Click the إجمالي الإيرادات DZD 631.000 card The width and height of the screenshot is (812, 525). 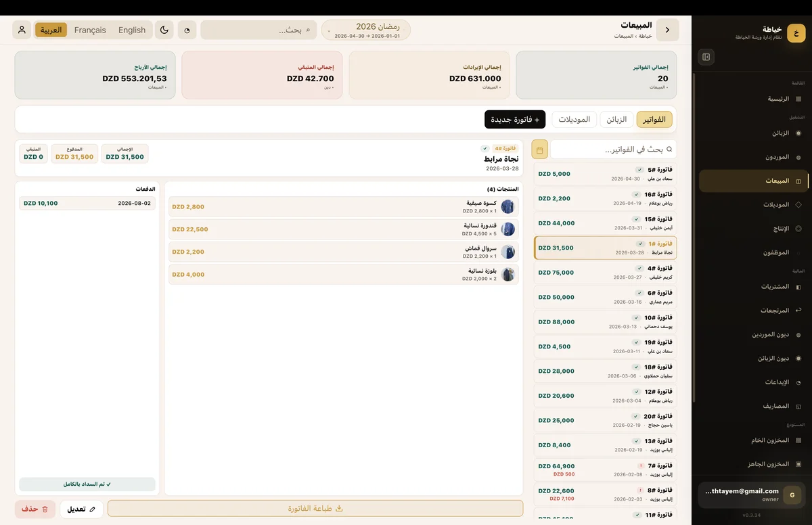[x=429, y=75]
